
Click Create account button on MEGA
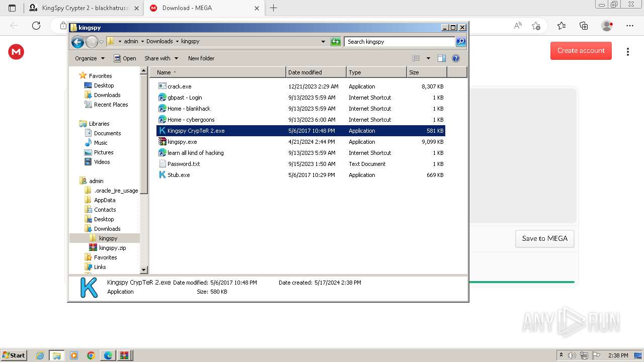[x=581, y=51]
